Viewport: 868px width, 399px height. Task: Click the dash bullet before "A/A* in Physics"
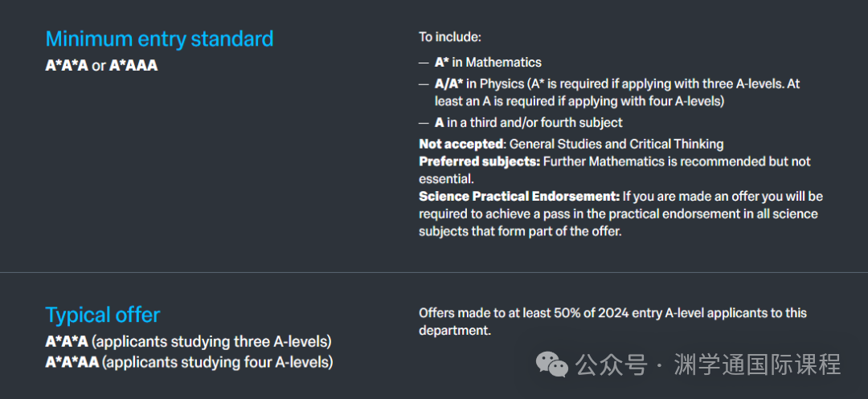pos(424,83)
